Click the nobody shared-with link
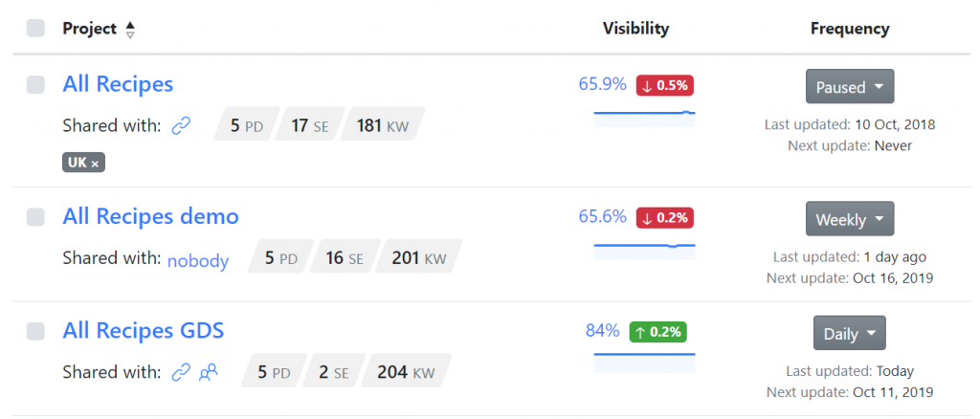 point(198,260)
